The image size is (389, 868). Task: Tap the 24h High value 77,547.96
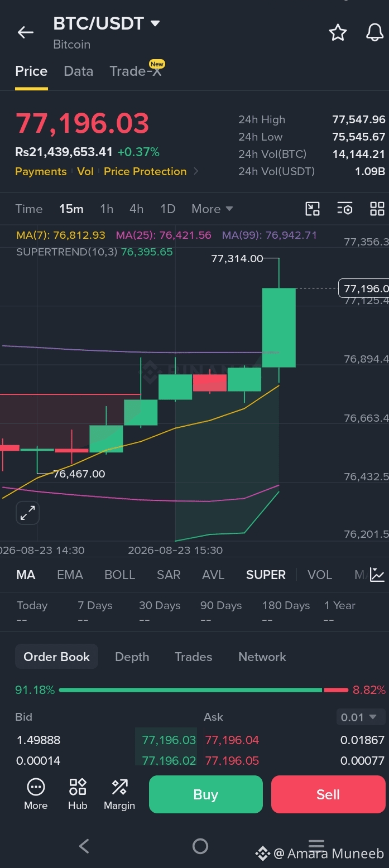[x=359, y=119]
